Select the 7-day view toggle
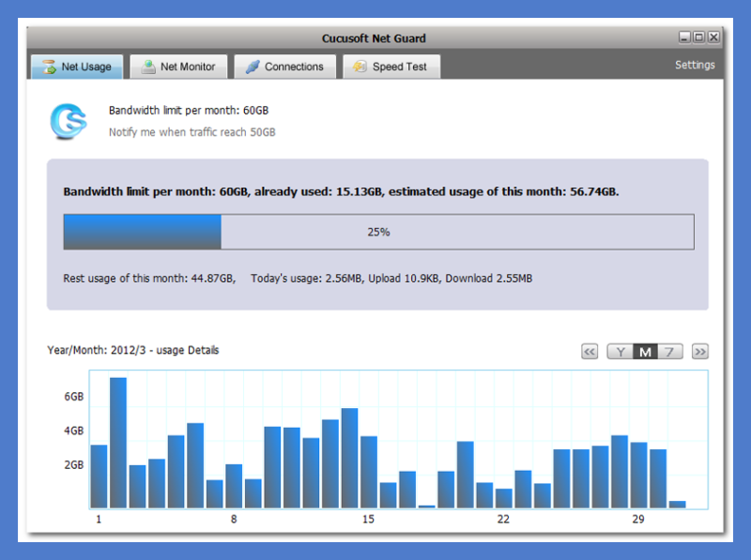 pyautogui.click(x=668, y=351)
